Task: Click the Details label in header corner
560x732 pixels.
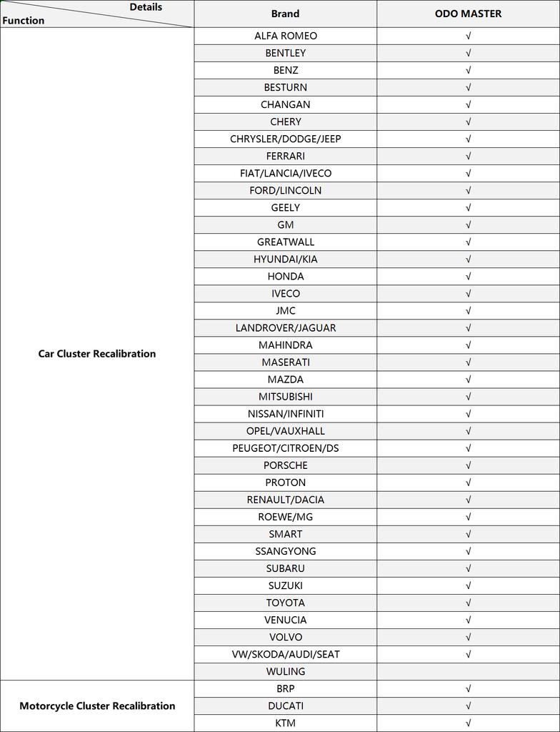Action: (146, 7)
